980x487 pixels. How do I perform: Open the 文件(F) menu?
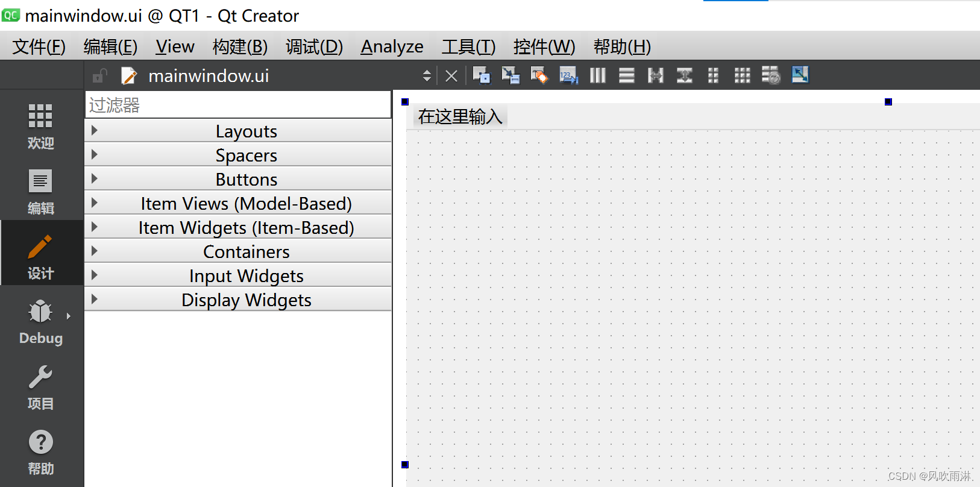tap(39, 46)
